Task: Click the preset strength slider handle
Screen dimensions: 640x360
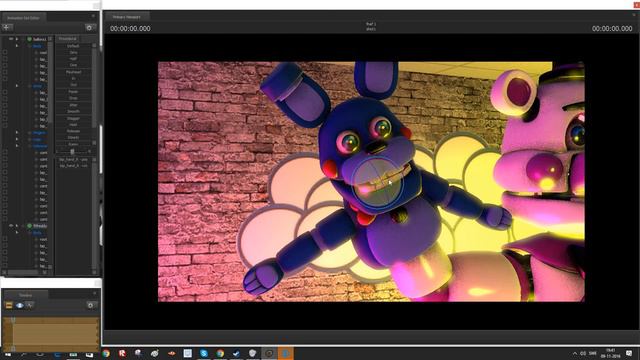Action: click(72, 151)
